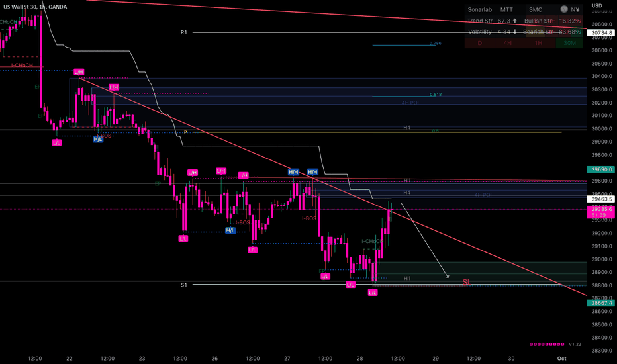
Task: Click the white 29463.5 price tag
Action: coord(601,199)
